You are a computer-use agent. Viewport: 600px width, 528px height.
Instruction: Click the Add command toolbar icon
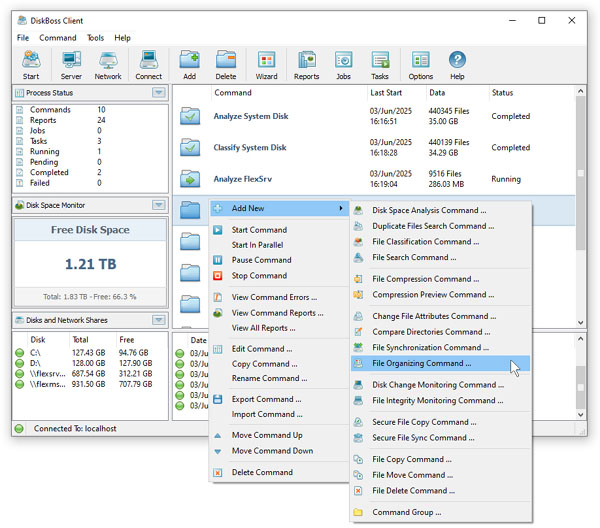pos(189,65)
